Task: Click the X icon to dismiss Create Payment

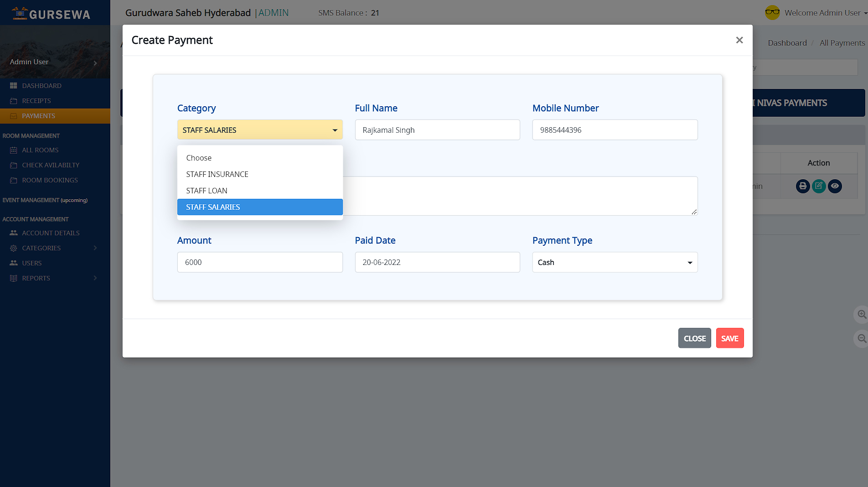Action: 739,40
